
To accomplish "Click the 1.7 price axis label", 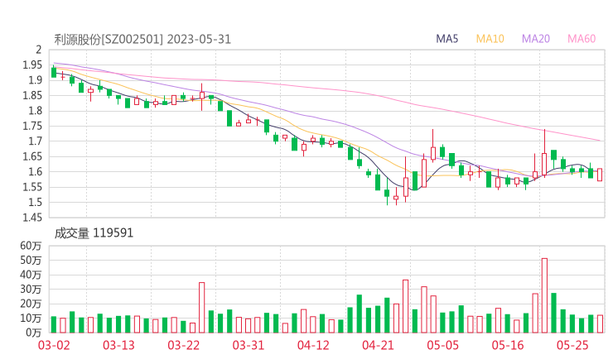I will coord(35,141).
